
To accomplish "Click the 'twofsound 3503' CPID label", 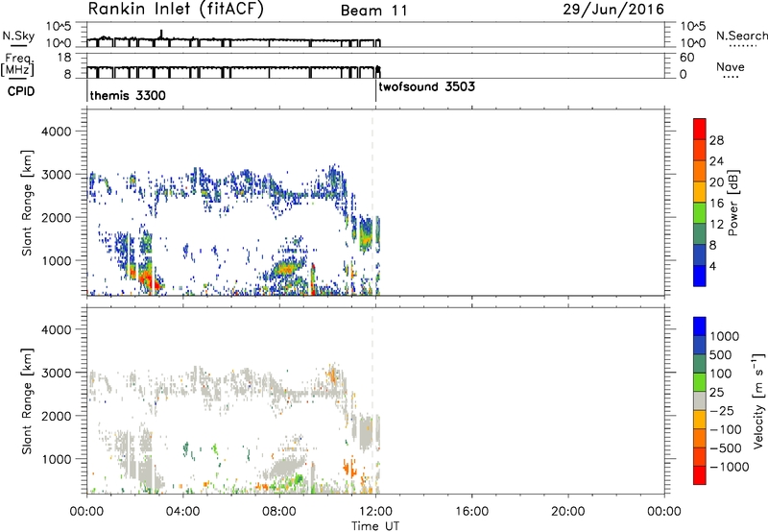I will (426, 86).
